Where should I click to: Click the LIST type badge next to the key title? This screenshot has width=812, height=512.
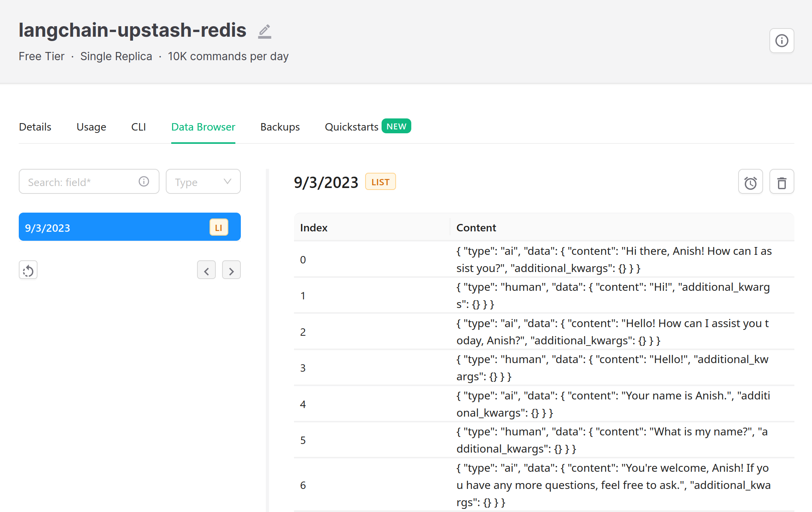click(380, 182)
